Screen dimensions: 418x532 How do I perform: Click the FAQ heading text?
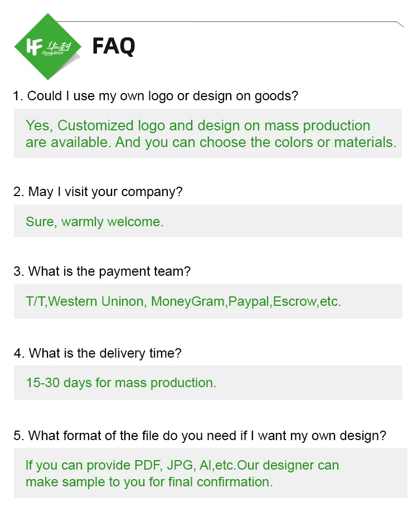coord(114,46)
